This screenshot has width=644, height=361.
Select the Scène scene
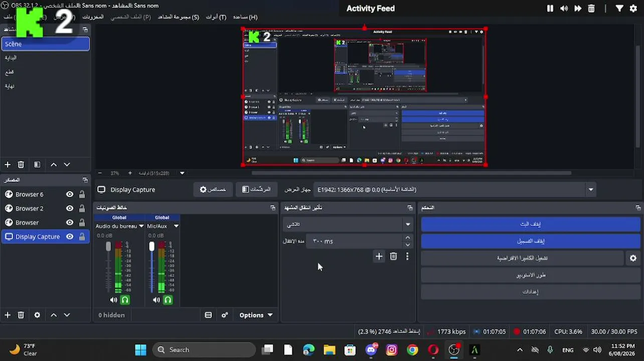coord(45,44)
